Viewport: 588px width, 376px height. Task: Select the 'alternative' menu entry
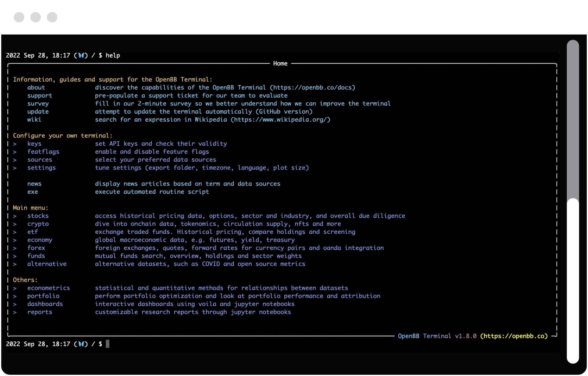[x=47, y=264]
